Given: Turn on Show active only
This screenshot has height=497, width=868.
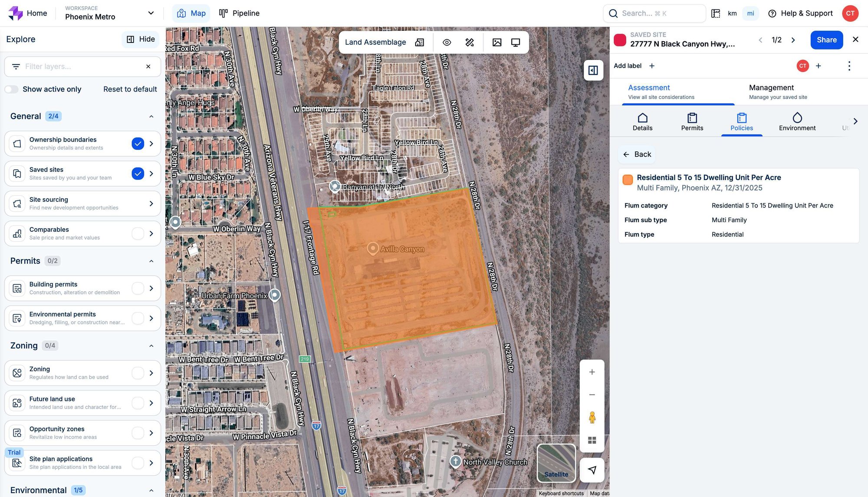Looking at the screenshot, I should tap(11, 89).
